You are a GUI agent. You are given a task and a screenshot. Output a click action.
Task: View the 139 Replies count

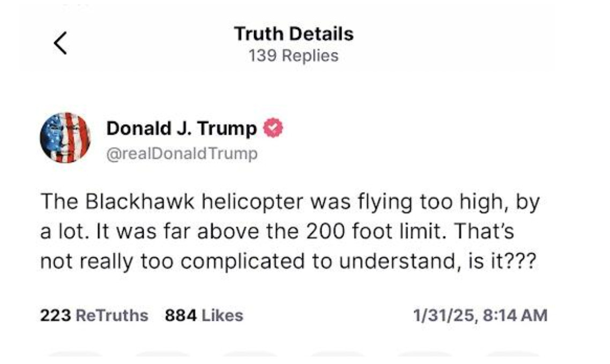coord(294,56)
